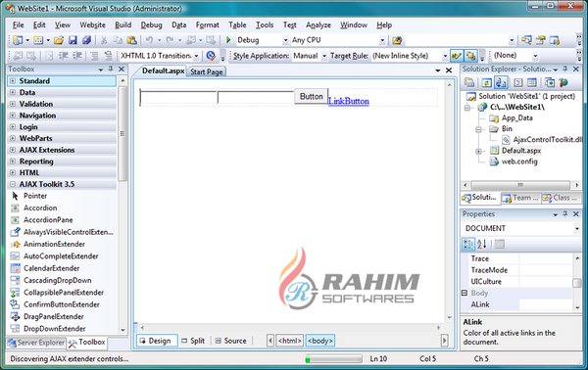Click the Paste clipboard icon
Viewport: 588px width, 370px height.
tap(131, 40)
